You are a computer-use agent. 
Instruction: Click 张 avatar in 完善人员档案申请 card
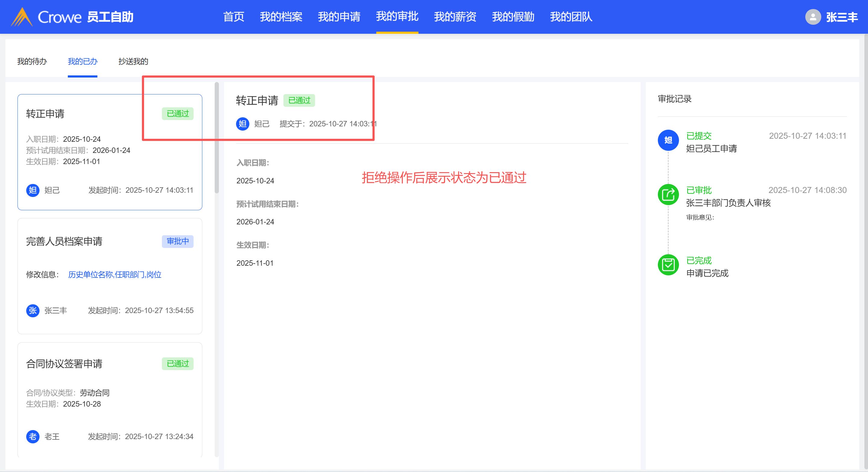pyautogui.click(x=33, y=311)
